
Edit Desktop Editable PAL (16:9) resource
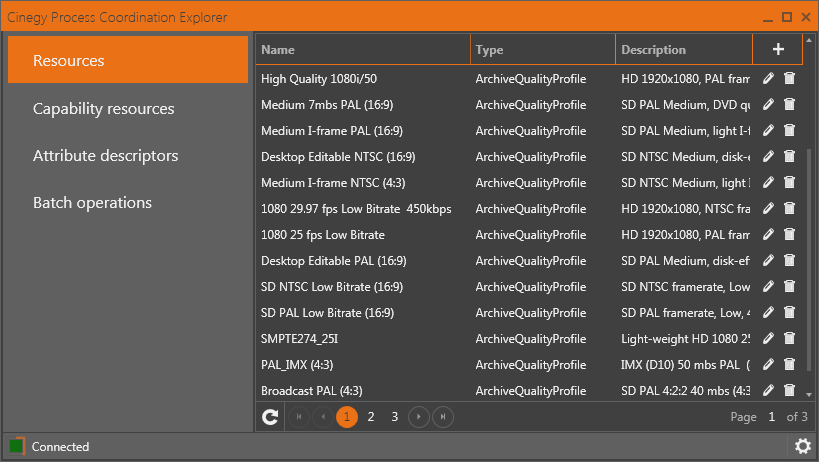click(x=768, y=260)
